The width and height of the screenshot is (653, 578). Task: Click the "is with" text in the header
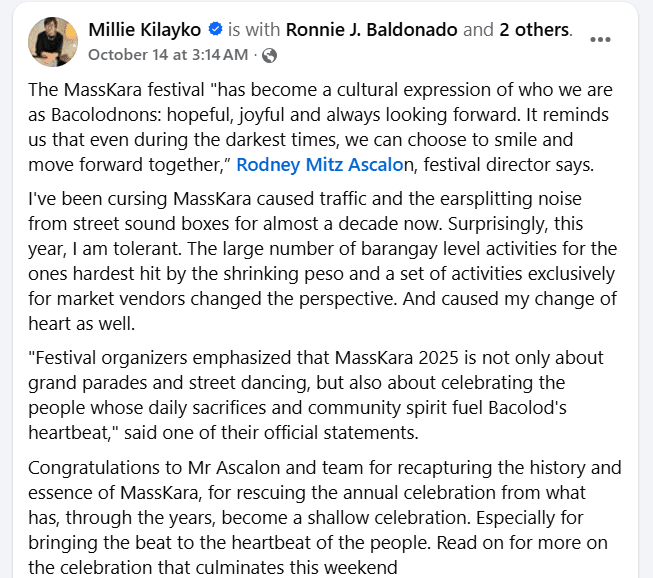(x=254, y=30)
